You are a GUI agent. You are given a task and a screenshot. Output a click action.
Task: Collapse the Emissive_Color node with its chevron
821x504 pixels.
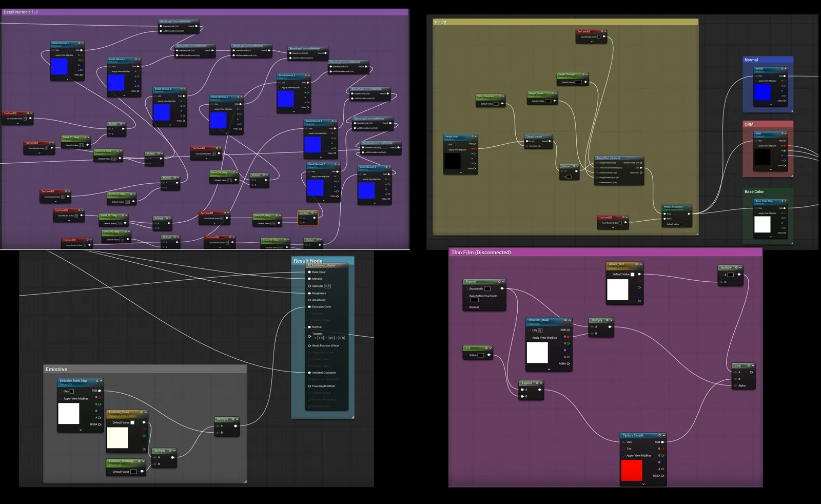click(146, 412)
